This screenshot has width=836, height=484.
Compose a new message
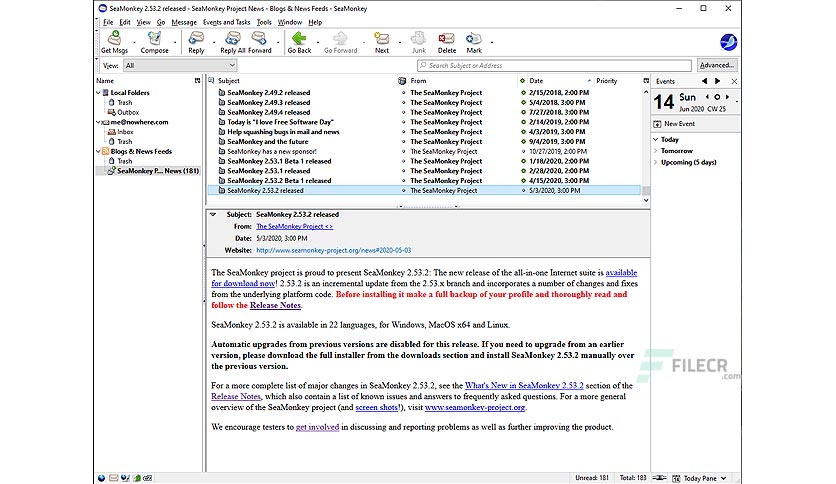pyautogui.click(x=154, y=42)
